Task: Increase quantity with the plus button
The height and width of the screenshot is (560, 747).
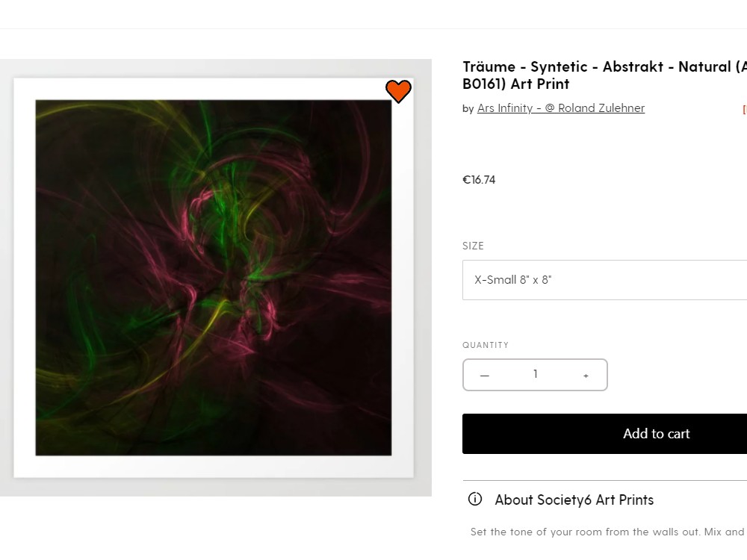Action: [x=586, y=375]
